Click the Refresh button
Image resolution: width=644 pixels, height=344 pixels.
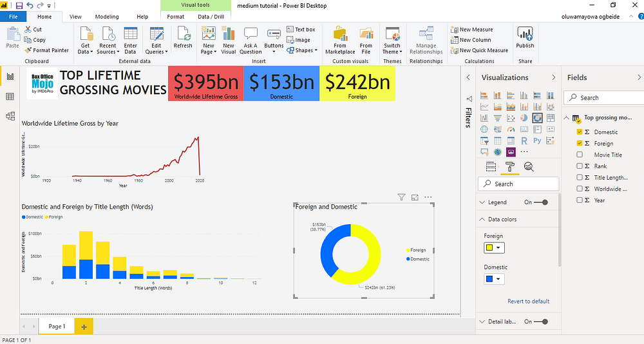pos(183,38)
